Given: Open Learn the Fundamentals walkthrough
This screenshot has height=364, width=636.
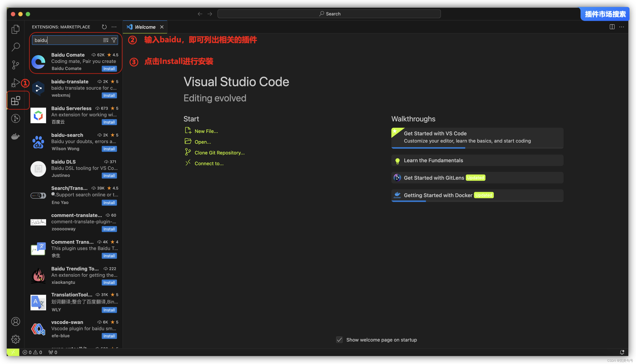Looking at the screenshot, I should click(x=477, y=160).
